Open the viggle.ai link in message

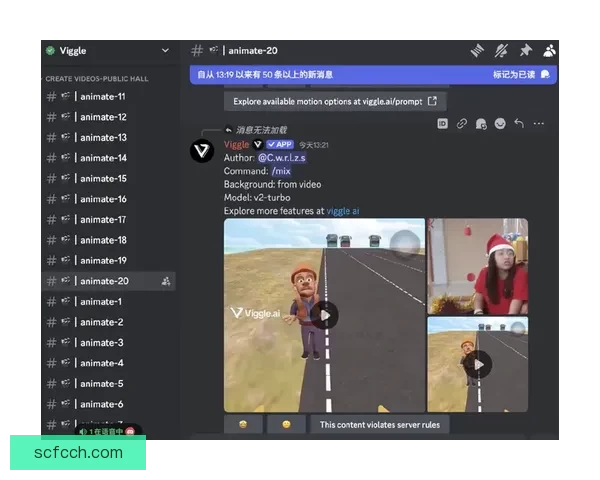coord(343,211)
